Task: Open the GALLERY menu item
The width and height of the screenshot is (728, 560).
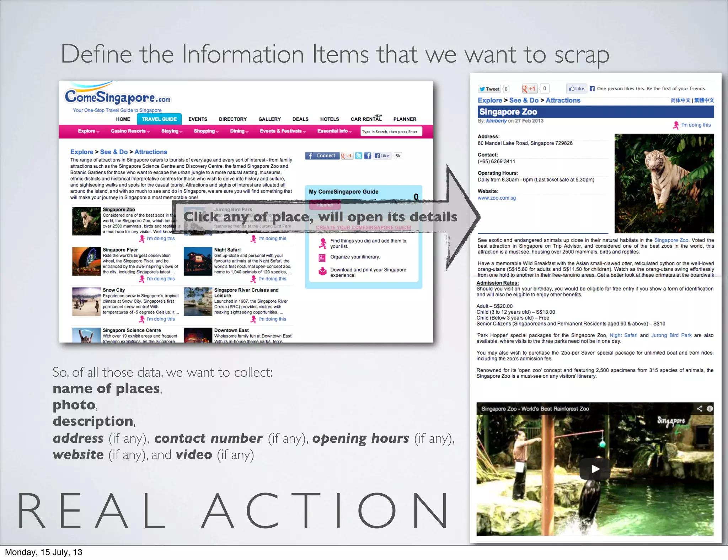Action: click(269, 119)
